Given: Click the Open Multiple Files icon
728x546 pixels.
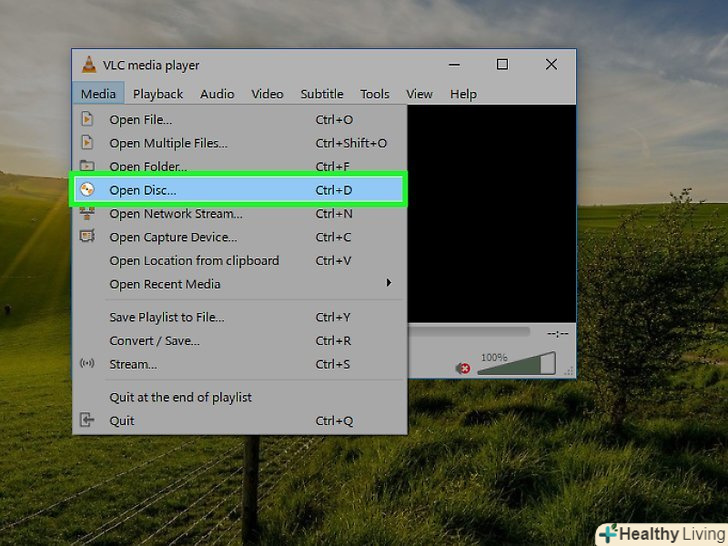Looking at the screenshot, I should click(x=87, y=143).
